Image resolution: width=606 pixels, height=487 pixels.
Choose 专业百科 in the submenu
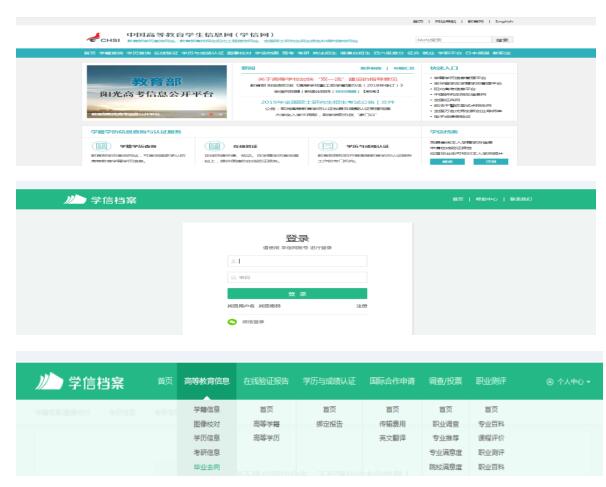click(x=491, y=424)
